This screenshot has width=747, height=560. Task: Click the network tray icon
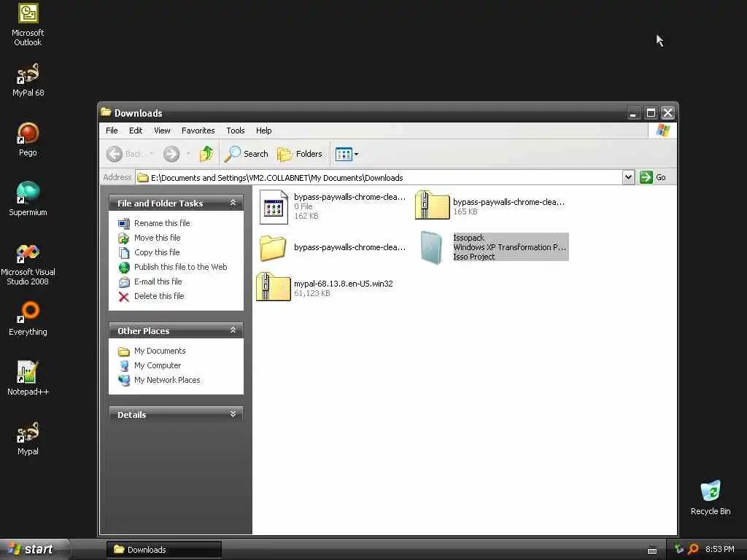click(679, 549)
